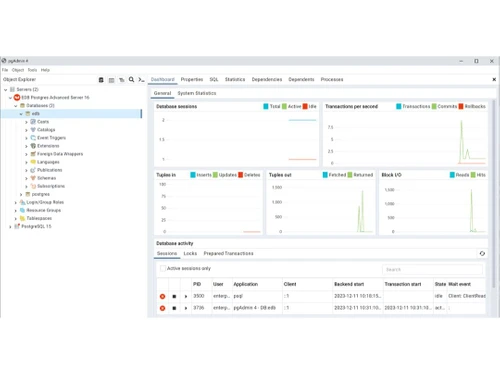Switch to the Statistics tab
500x375 pixels.
pos(235,79)
